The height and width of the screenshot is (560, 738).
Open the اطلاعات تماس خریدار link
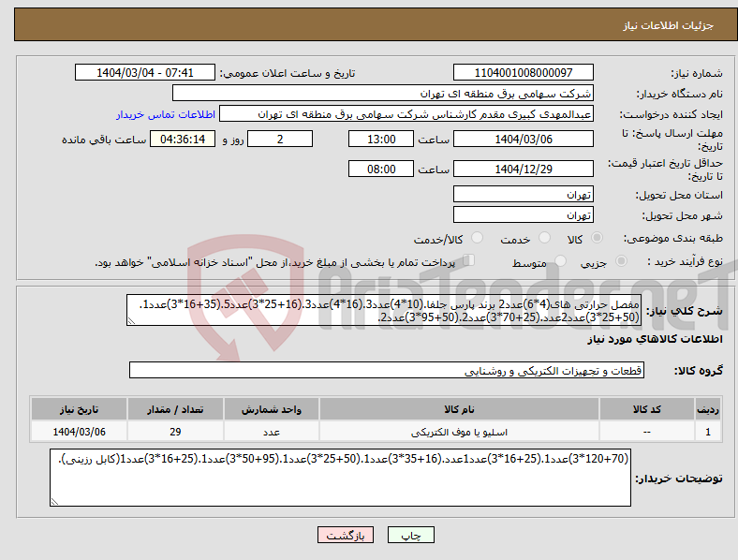coord(166,114)
